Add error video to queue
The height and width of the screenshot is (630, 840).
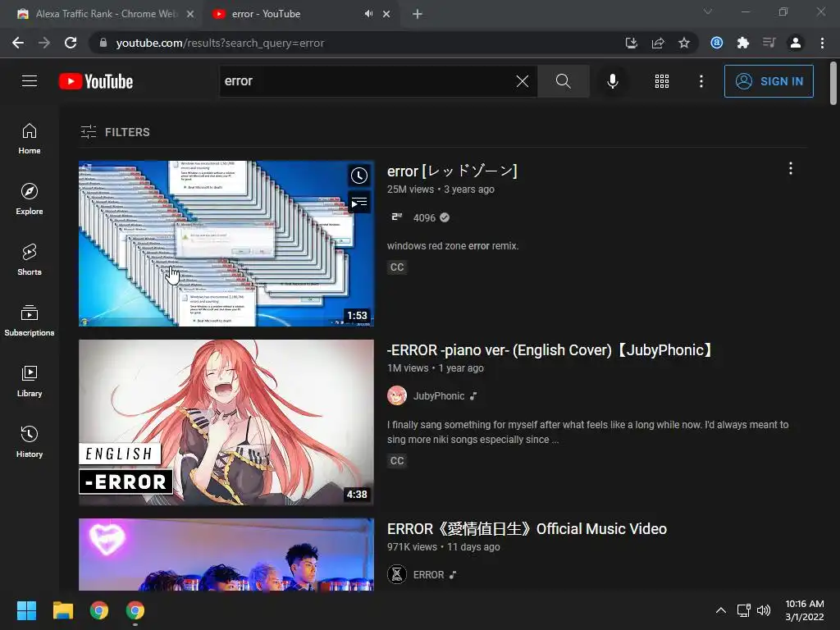click(359, 203)
